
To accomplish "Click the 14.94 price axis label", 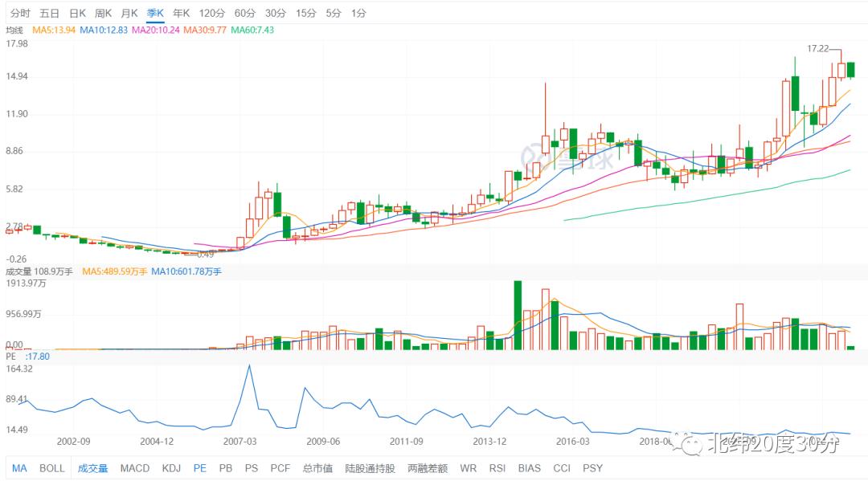I will coord(17,76).
